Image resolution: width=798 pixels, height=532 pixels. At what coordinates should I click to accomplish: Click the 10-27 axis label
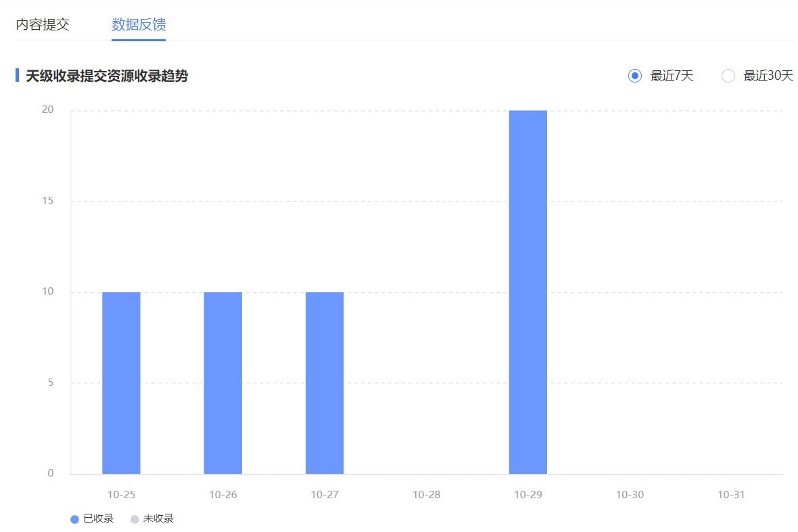(x=325, y=494)
